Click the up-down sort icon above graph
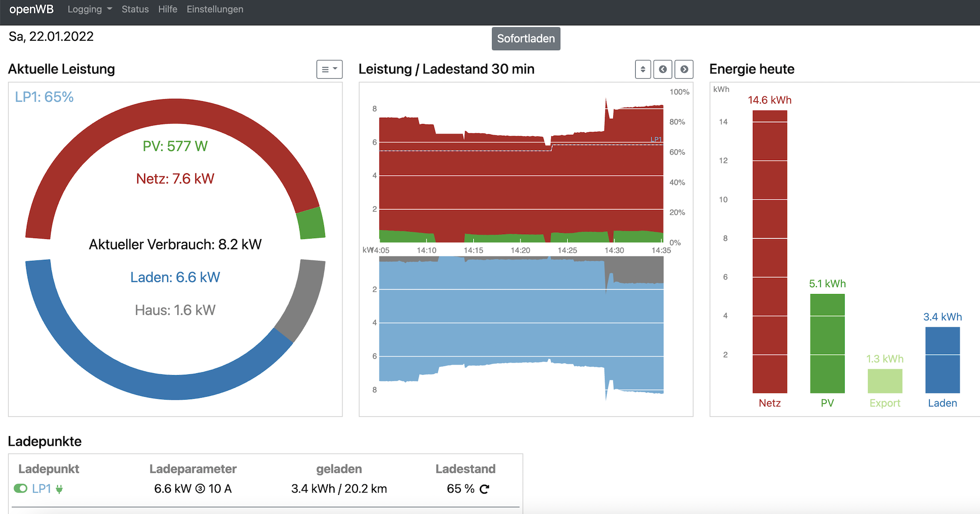 tap(642, 70)
